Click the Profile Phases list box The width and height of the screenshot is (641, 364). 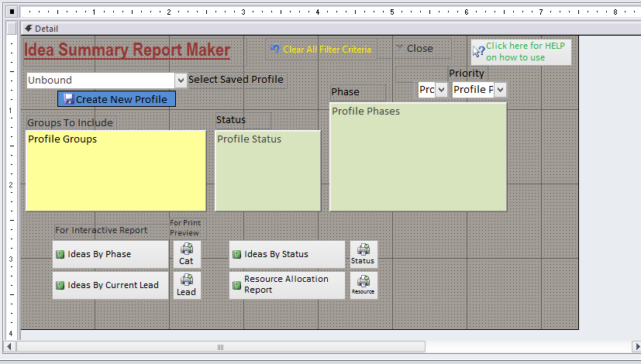pos(419,157)
